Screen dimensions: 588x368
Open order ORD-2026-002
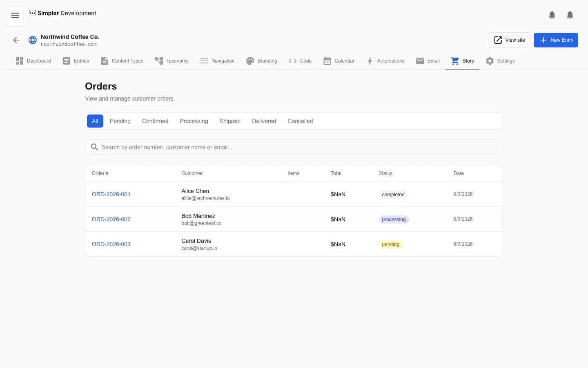pos(111,219)
